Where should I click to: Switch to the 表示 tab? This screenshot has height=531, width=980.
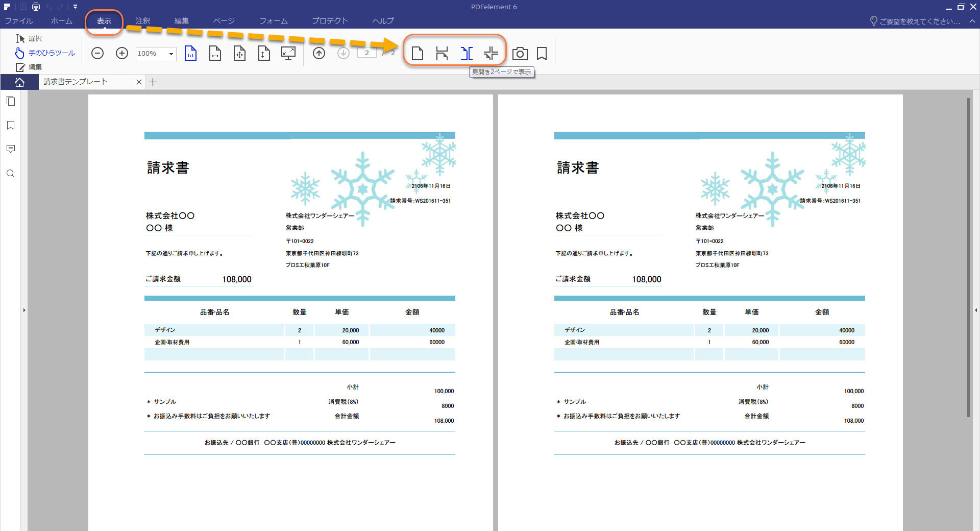[x=104, y=21]
